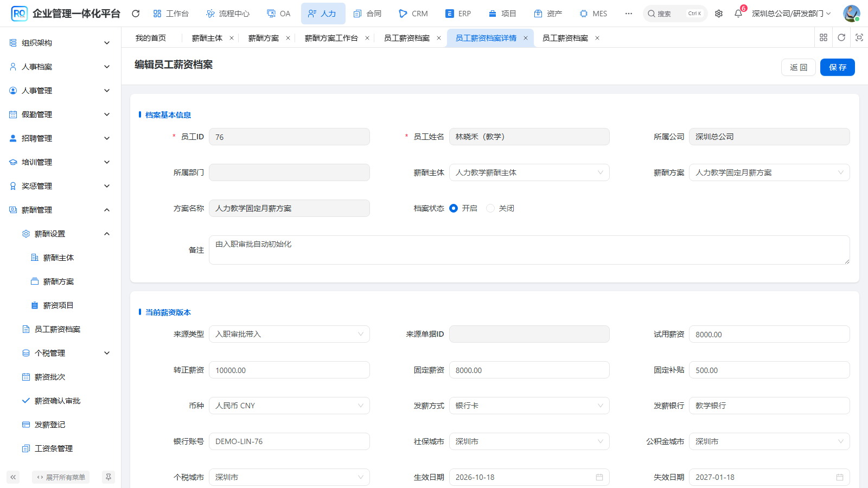The width and height of the screenshot is (868, 488).
Task: Switch to the 我的首页 tab
Action: [x=151, y=38]
